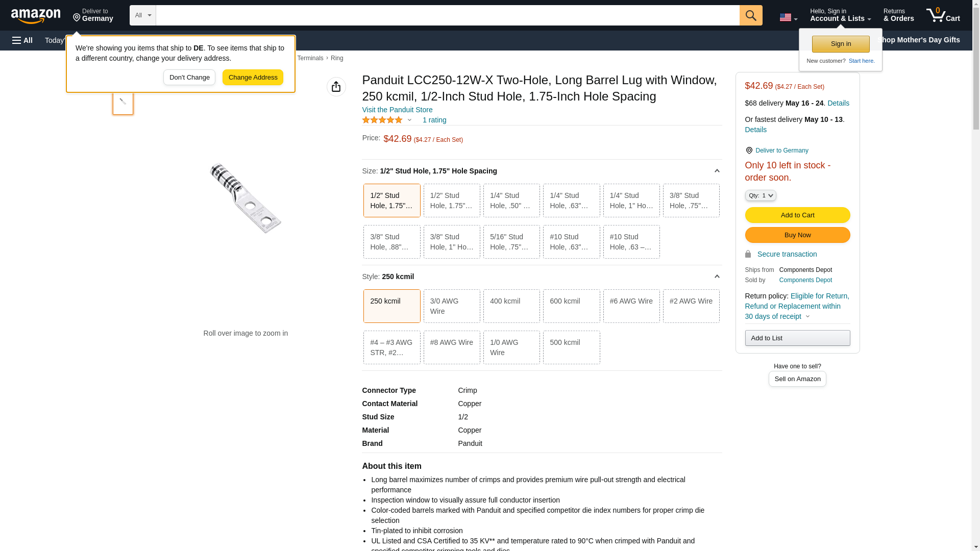Open the Qty quantity dropdown

coord(760,195)
